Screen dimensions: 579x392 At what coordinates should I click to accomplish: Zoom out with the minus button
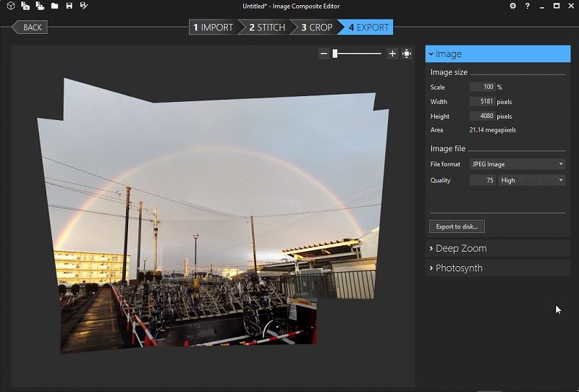324,54
